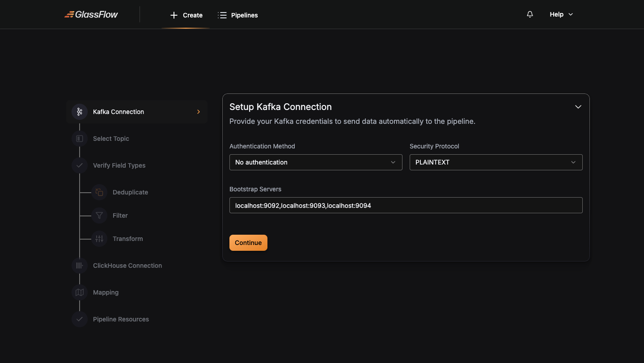Click the Provide your Kafka credentials description
This screenshot has height=363, width=644.
pos(352,121)
